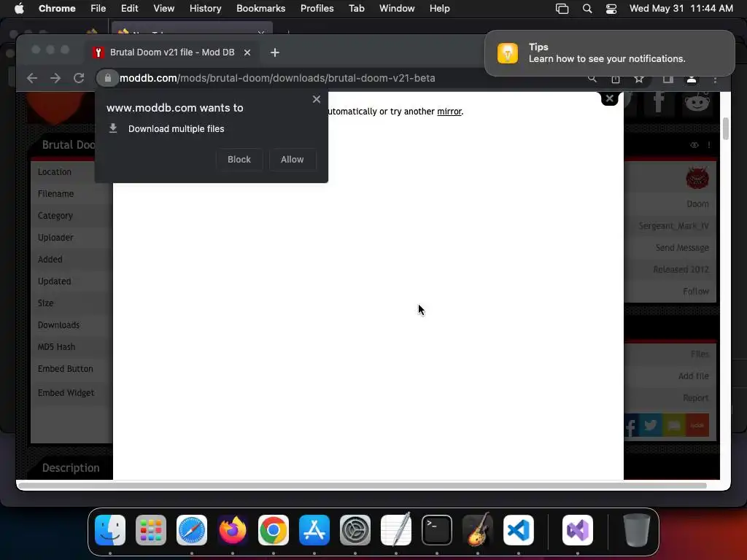The height and width of the screenshot is (560, 747).
Task: Click the Tips notification
Action: pyautogui.click(x=610, y=52)
